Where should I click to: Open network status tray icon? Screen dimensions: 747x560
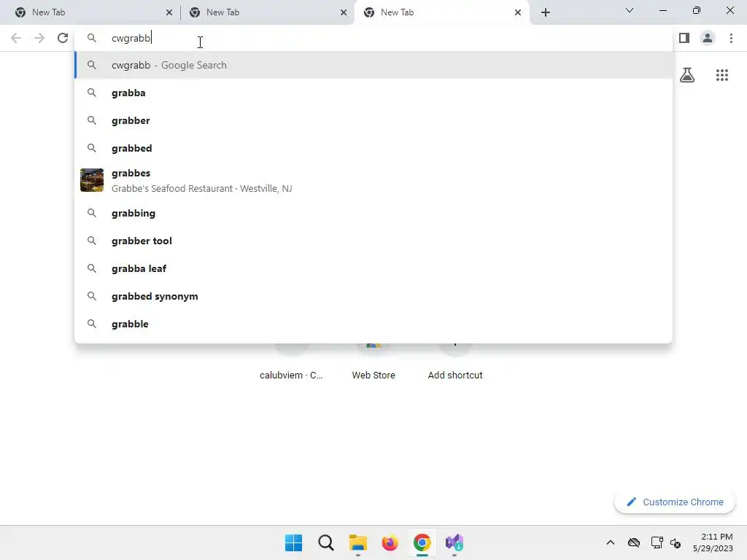[657, 542]
